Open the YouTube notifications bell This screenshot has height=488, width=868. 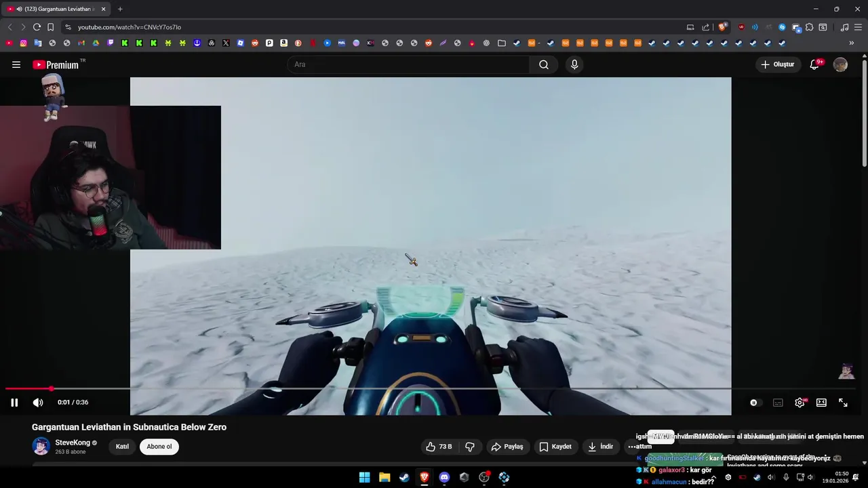pyautogui.click(x=815, y=64)
